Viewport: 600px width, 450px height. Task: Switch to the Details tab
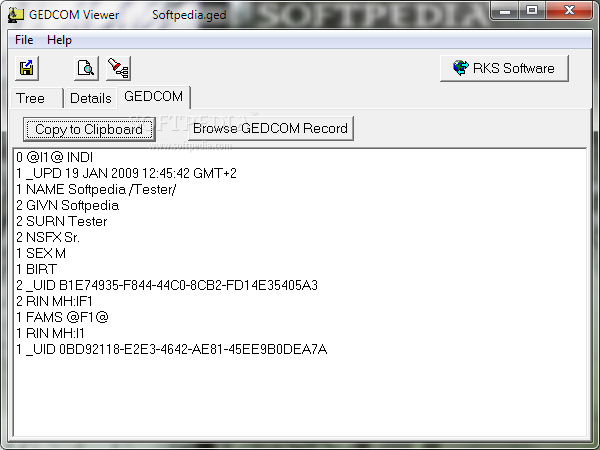click(x=91, y=98)
